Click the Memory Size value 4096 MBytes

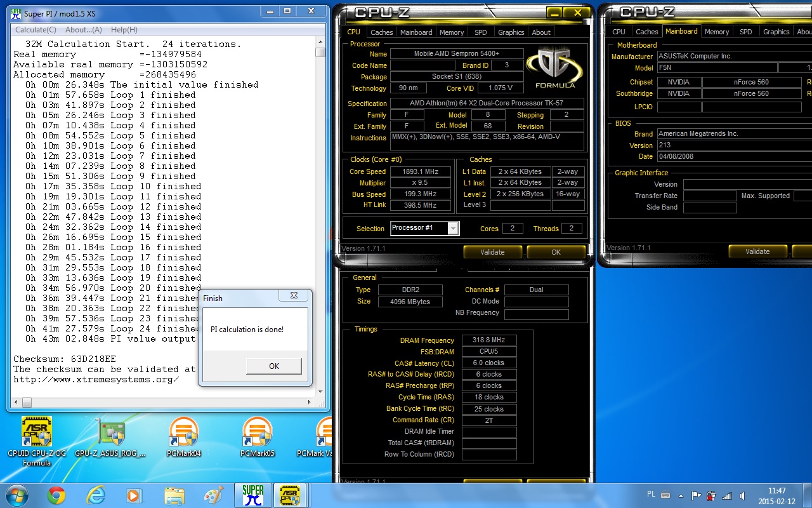(x=412, y=302)
